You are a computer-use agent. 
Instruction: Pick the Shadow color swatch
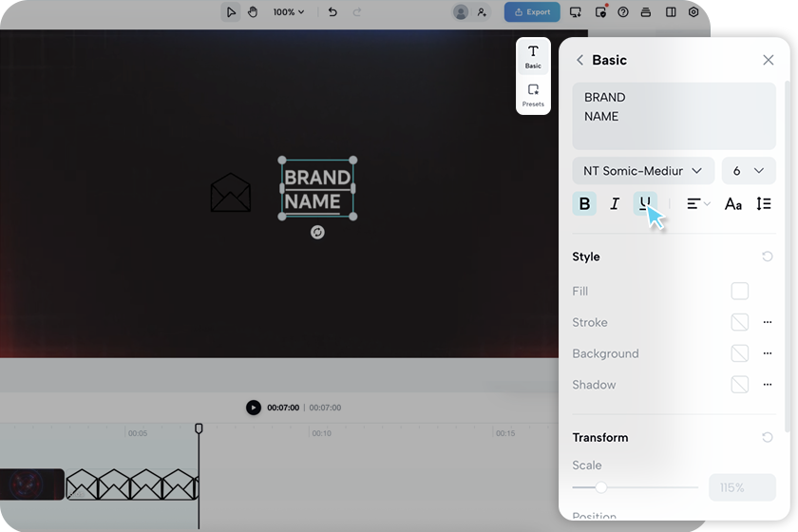pyautogui.click(x=739, y=385)
